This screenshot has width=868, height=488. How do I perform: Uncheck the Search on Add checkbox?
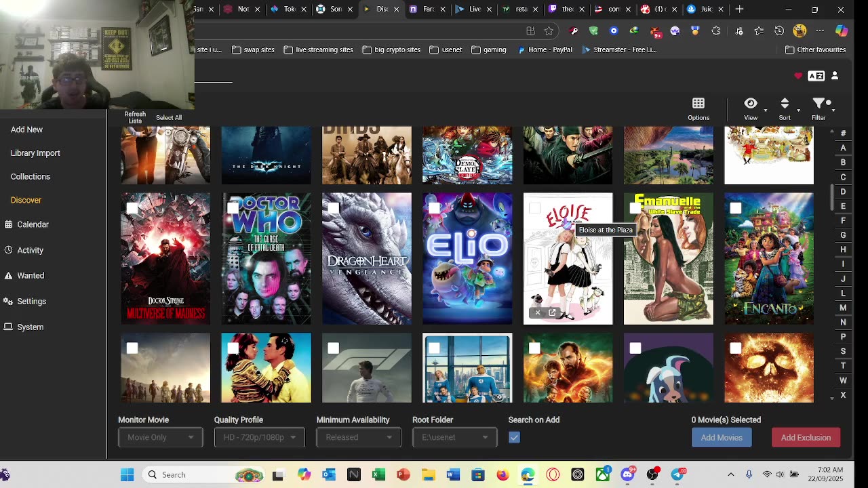coord(514,438)
